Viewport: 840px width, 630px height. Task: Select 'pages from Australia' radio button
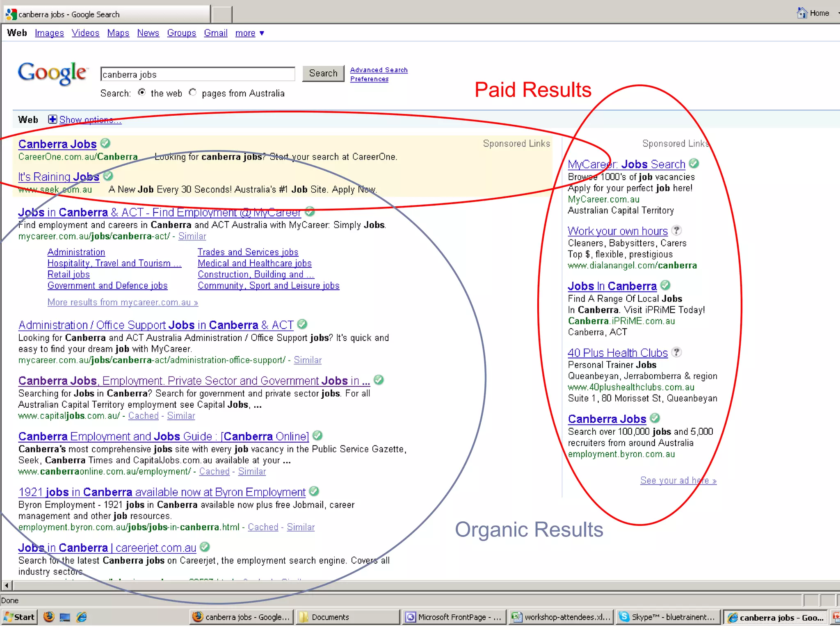tap(192, 92)
